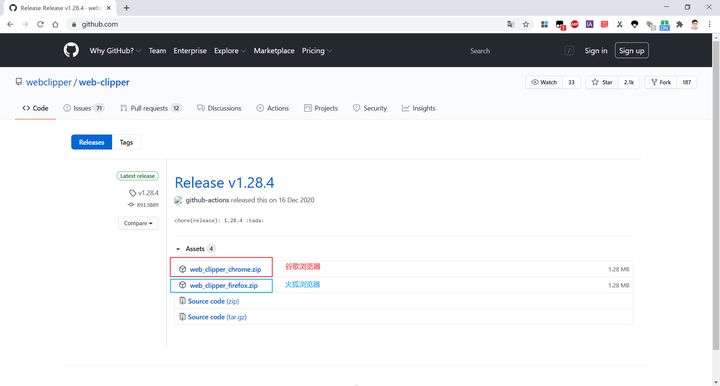The height and width of the screenshot is (386, 720).
Task: Click the ABP adblock extension icon
Action: [574, 24]
